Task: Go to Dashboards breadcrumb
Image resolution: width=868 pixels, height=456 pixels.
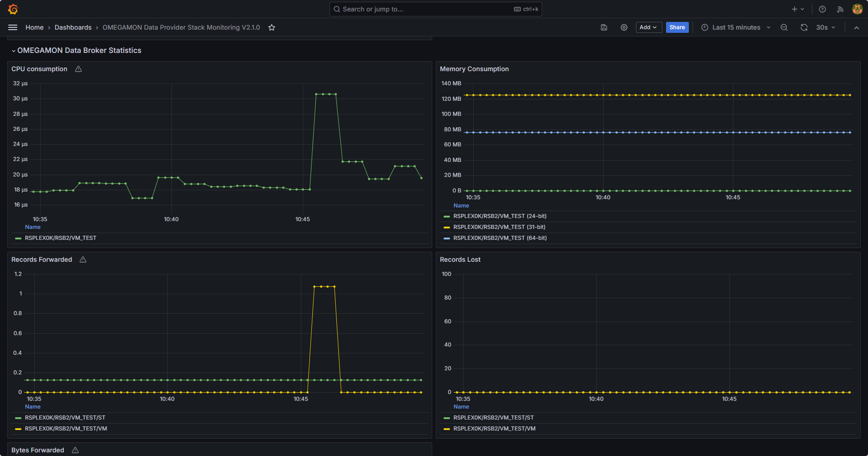Action: (x=73, y=27)
